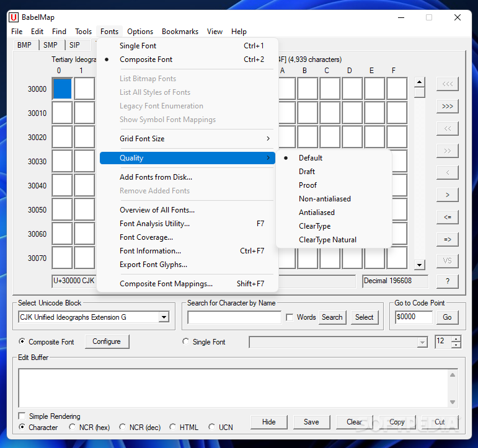Click the > next character button
Screen dimensions: 478x448
pyautogui.click(x=447, y=195)
